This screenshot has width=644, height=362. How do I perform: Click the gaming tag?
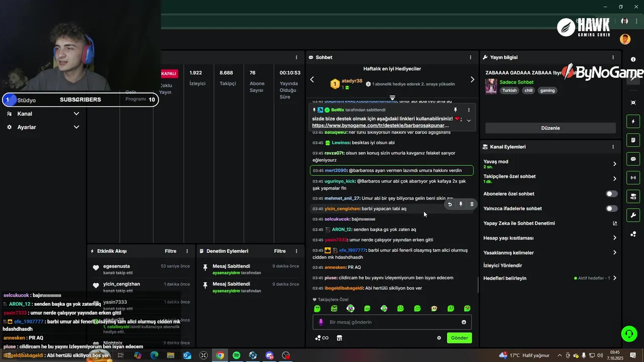pos(547,90)
